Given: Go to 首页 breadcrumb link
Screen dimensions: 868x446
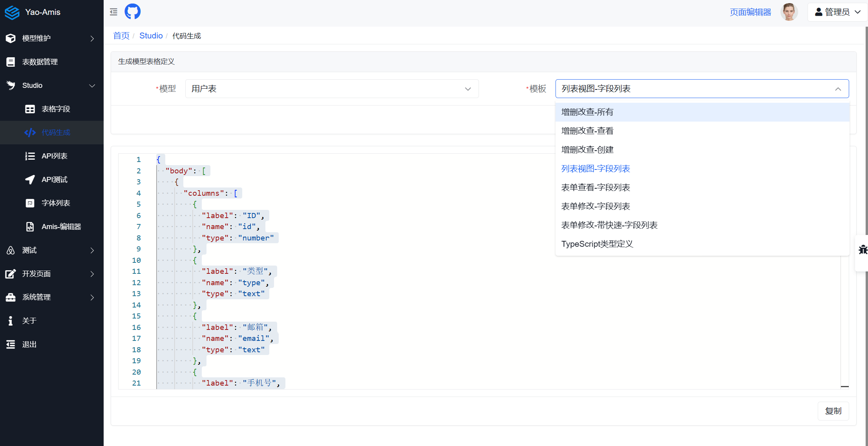Looking at the screenshot, I should coord(121,36).
